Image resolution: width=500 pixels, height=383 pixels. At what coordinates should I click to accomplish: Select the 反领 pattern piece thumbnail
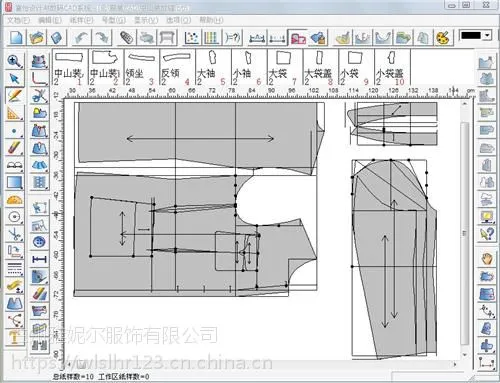(x=177, y=68)
